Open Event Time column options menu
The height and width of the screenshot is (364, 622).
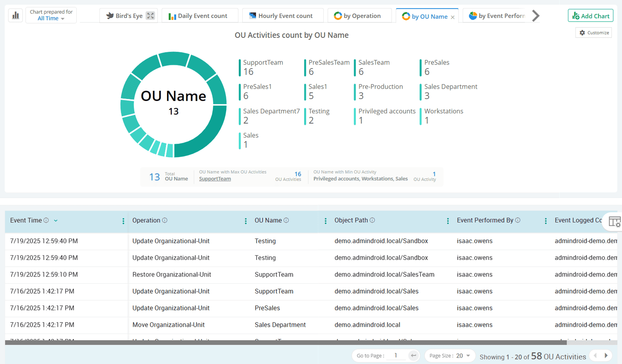(x=123, y=221)
